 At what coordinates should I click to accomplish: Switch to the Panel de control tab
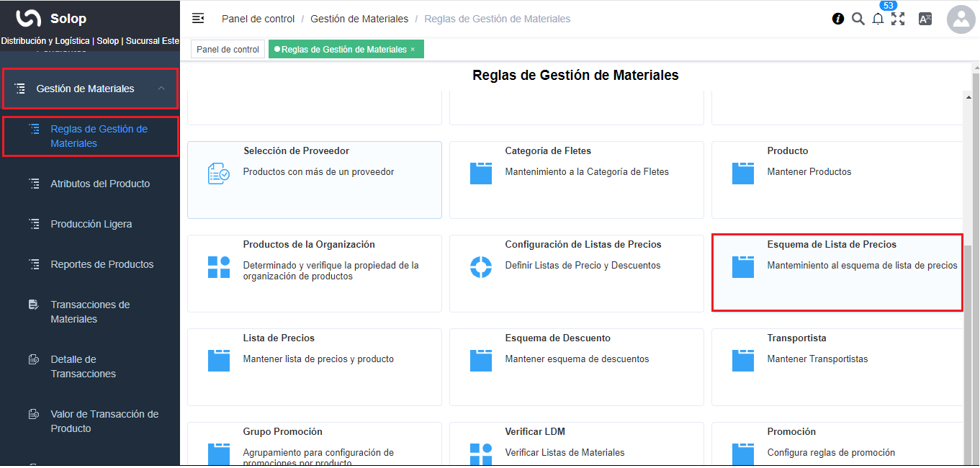pos(228,50)
